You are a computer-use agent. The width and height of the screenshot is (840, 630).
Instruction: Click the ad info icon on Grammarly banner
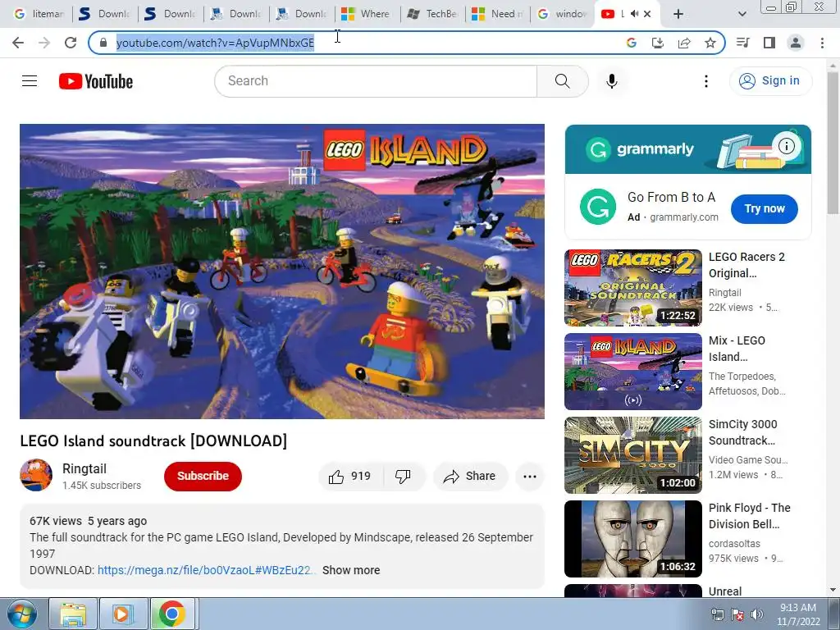click(x=787, y=146)
